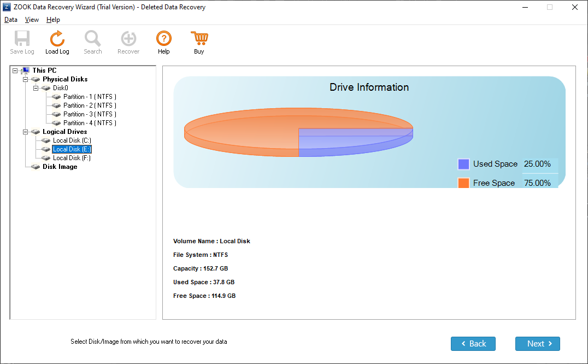Select Local Disk (F:) in tree
Viewport: 588px width, 364px height.
click(72, 158)
